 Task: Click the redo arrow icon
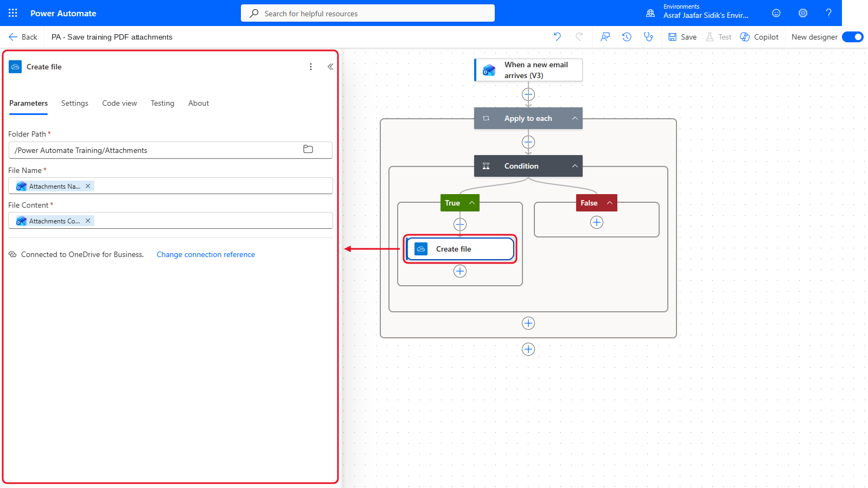point(579,37)
